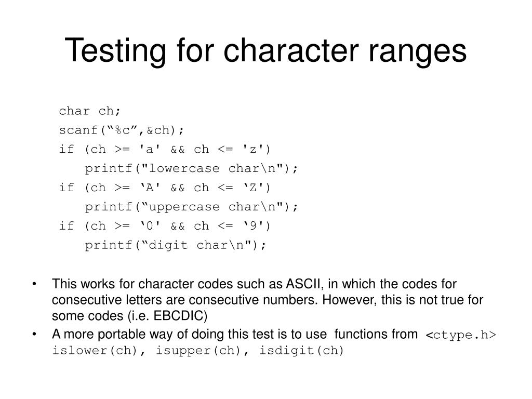Click the first bullet point marker
The width and height of the screenshot is (532, 399).
pyautogui.click(x=34, y=284)
